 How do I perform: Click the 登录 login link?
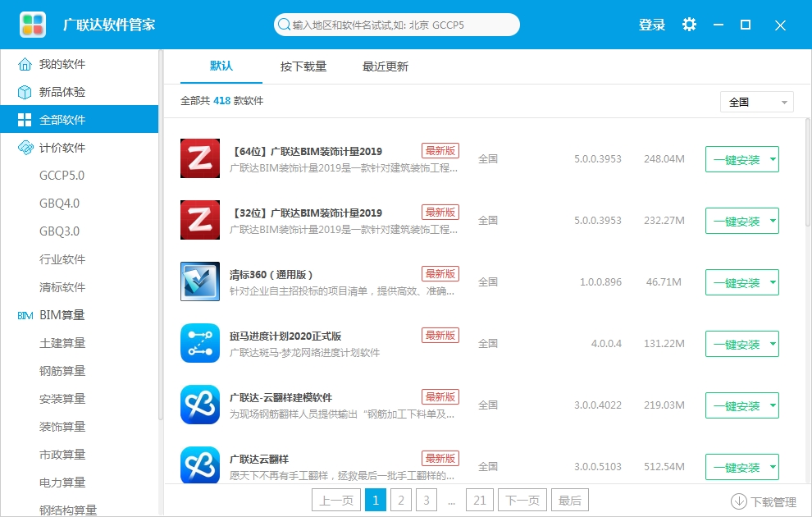pos(651,25)
